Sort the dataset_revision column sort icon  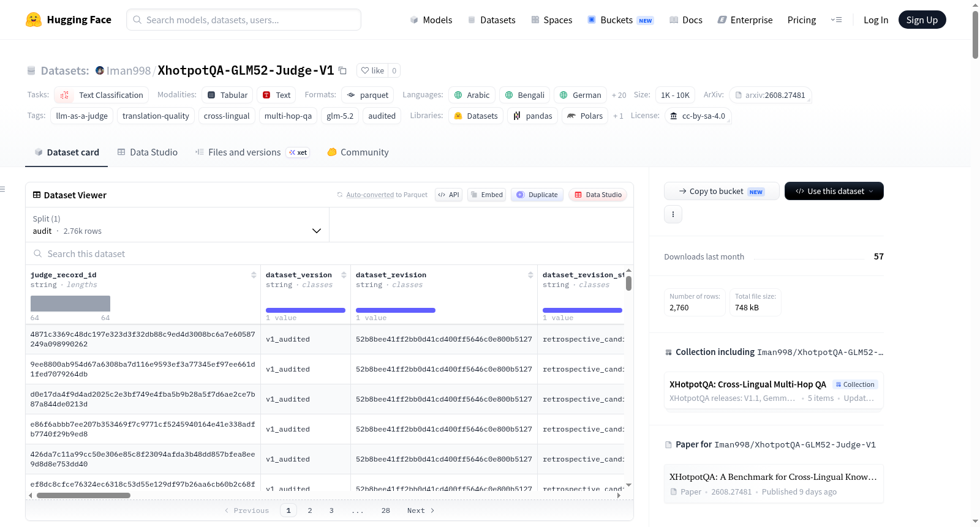(x=530, y=275)
